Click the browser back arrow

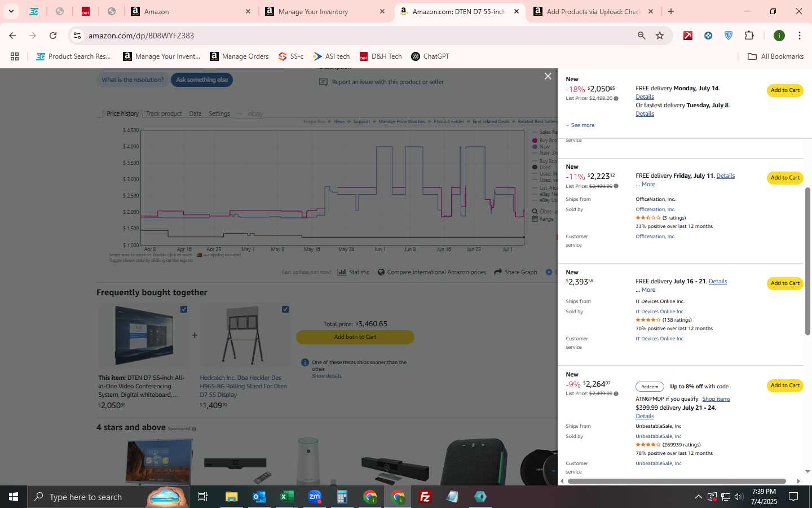(x=12, y=36)
